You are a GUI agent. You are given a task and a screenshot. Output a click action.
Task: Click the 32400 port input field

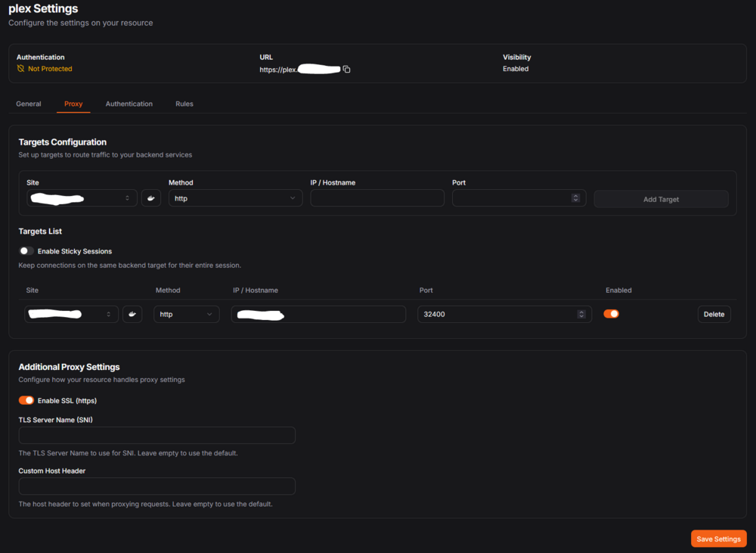tap(504, 314)
